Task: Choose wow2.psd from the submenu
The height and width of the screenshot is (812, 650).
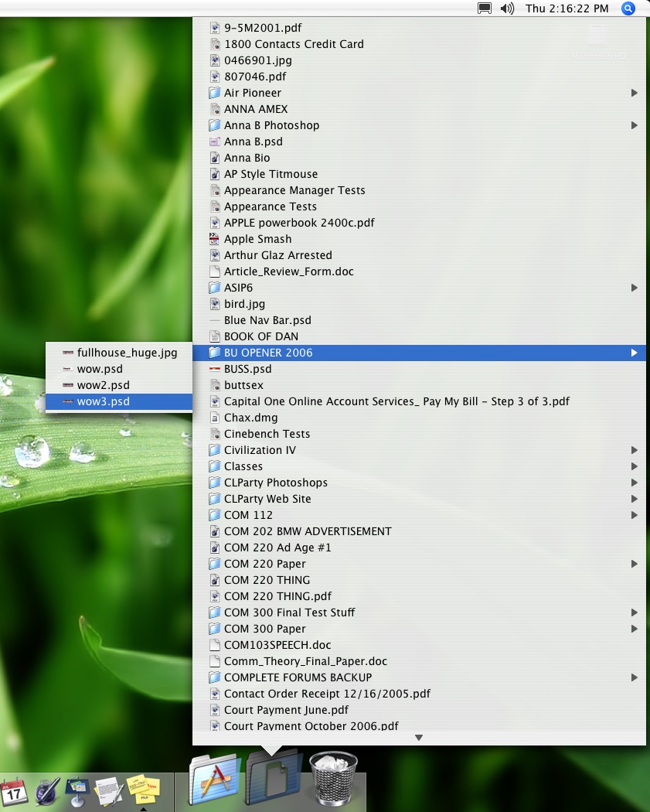Action: (119, 385)
